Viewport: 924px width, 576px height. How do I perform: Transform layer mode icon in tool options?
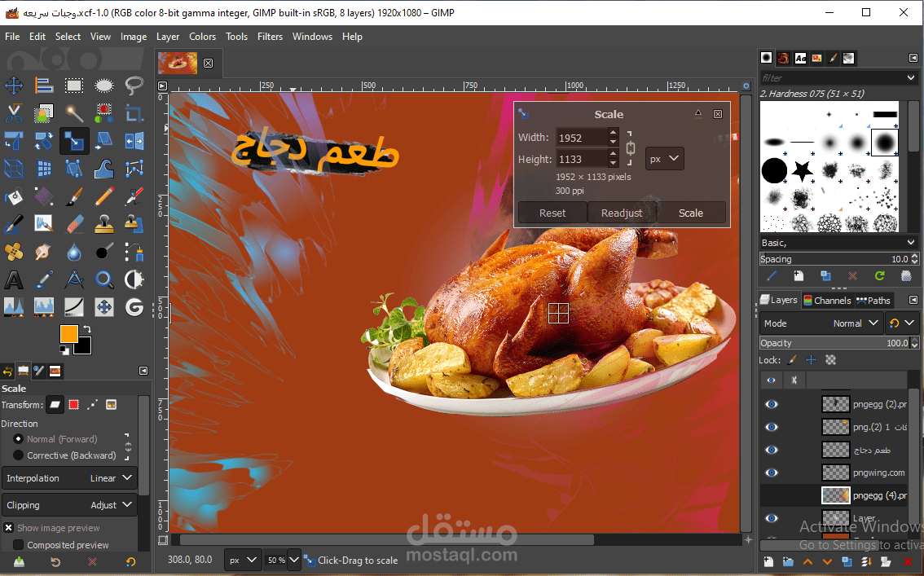coord(55,405)
